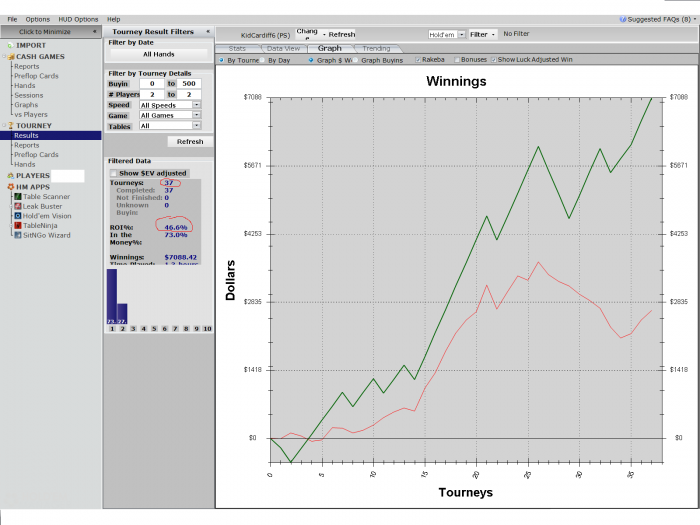Switch to the Trending tab
700x525 pixels.
(376, 49)
